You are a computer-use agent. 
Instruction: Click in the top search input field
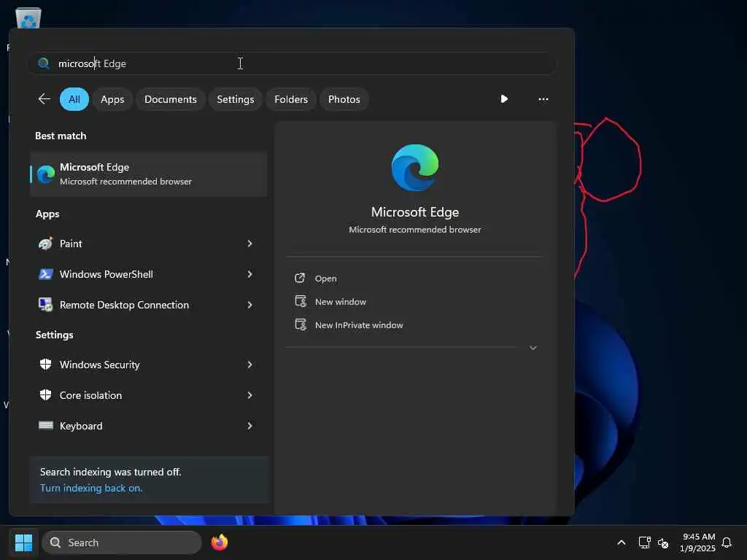(293, 63)
